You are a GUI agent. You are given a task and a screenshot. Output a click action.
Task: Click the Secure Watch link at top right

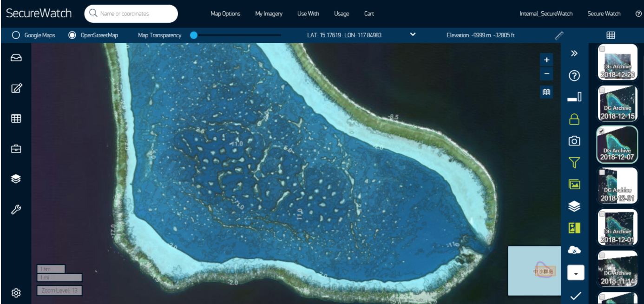point(604,14)
